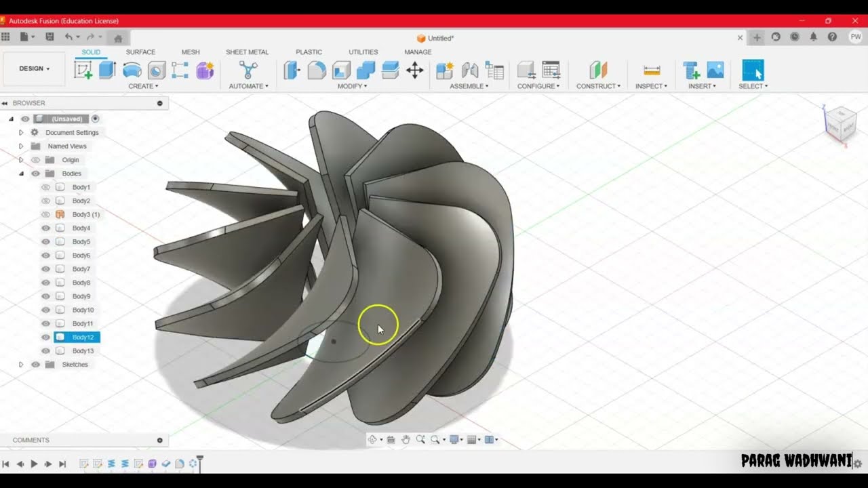
Task: Open the data panel grid icon
Action: click(x=5, y=37)
